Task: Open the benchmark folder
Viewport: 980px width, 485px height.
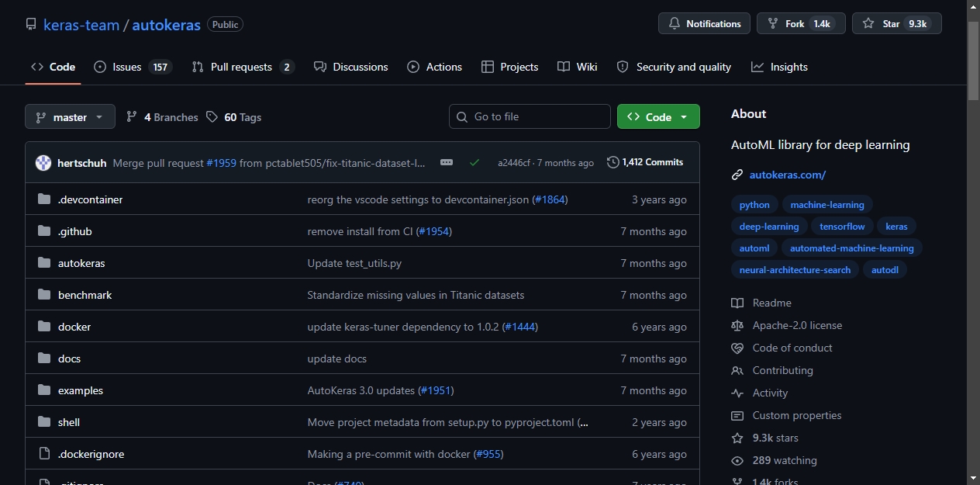Action: 85,295
